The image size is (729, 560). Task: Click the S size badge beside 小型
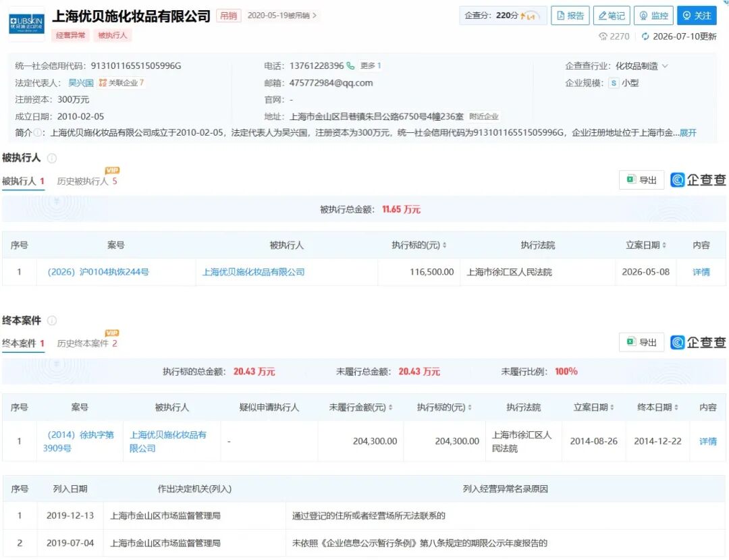(x=614, y=83)
